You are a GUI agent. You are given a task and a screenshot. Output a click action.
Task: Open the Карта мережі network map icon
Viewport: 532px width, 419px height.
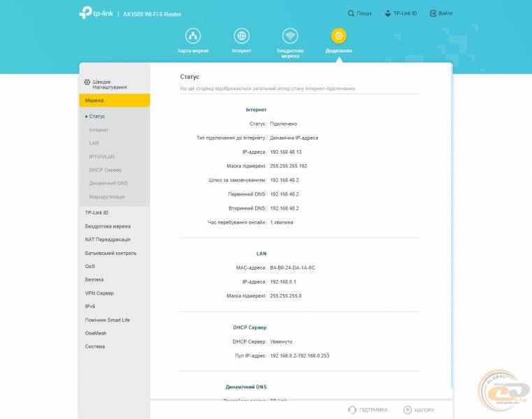(x=193, y=36)
